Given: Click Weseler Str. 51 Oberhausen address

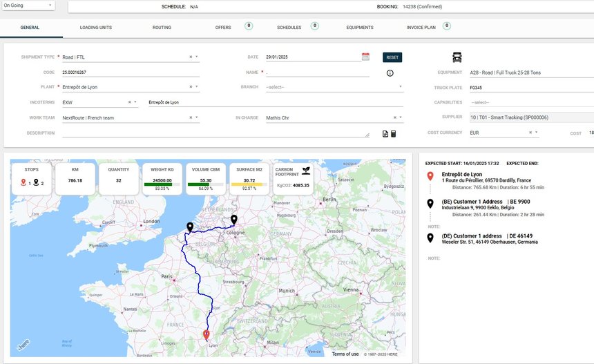Looking at the screenshot, I should [490, 242].
